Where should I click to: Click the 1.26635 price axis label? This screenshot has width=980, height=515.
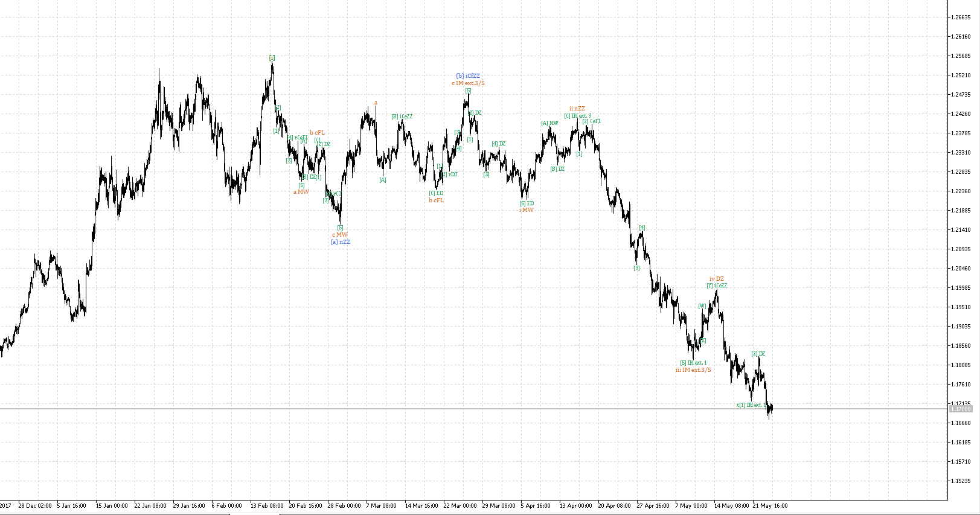961,18
